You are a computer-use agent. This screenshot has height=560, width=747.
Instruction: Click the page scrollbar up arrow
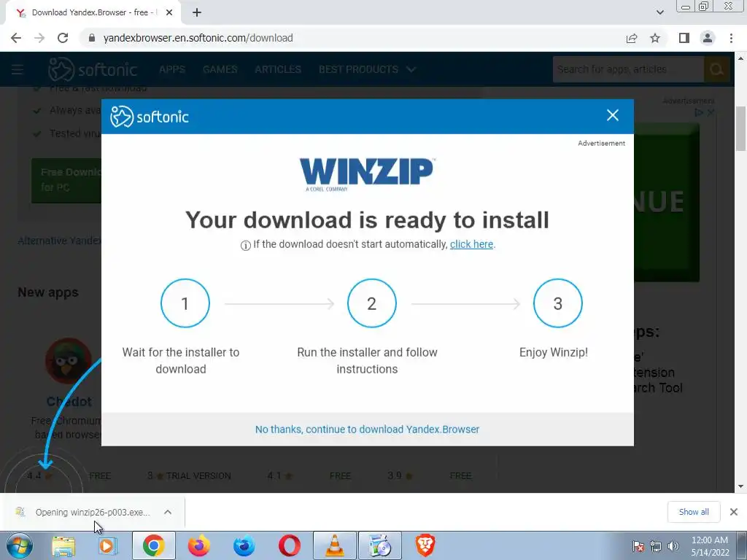click(x=741, y=58)
